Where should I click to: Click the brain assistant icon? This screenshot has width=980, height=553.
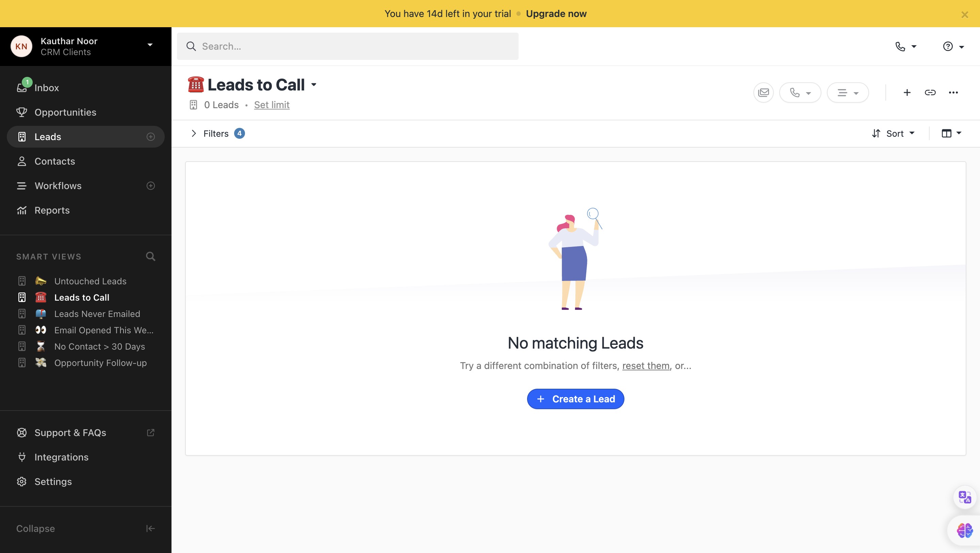point(964,530)
